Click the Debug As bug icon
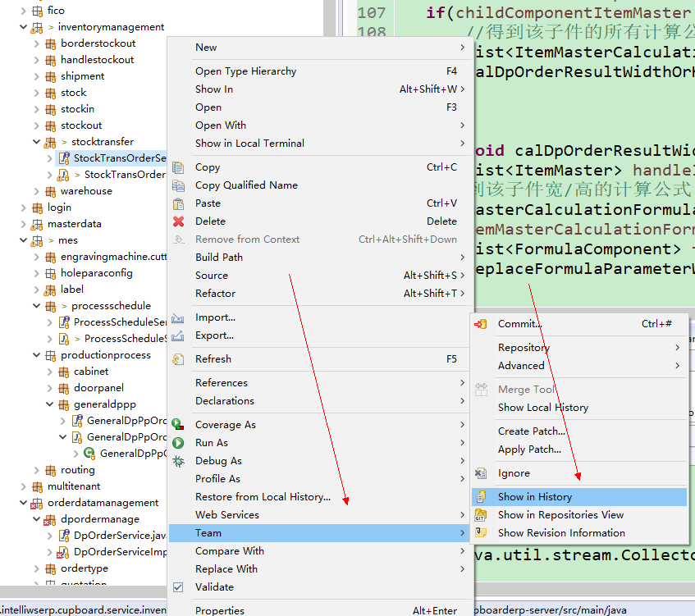Screen dimensions: 695x616 [x=178, y=461]
